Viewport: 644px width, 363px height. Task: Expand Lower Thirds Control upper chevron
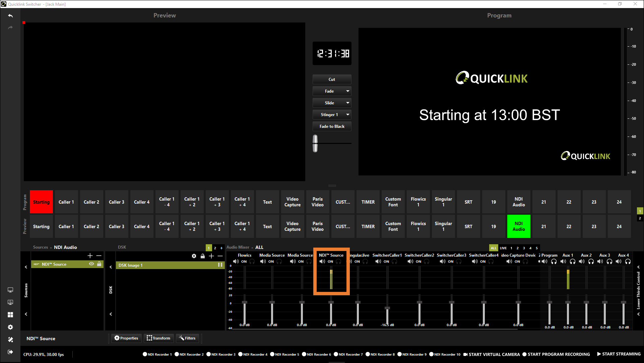(638, 267)
